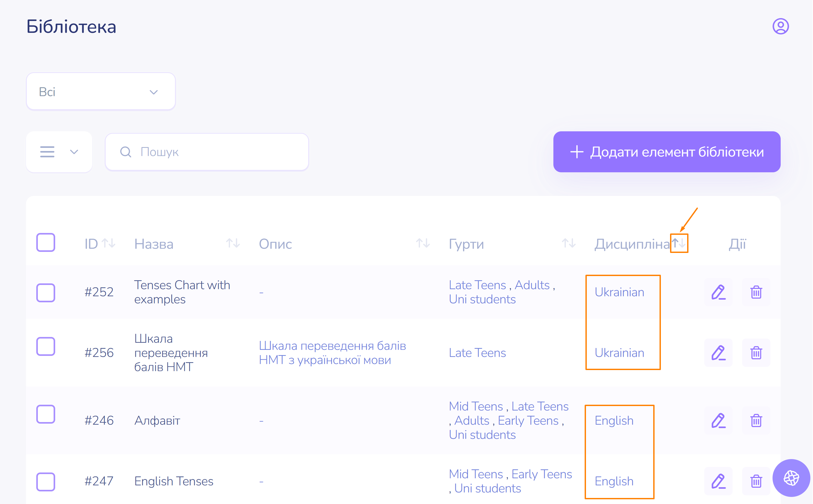Sort by Дисципліна column arrows
This screenshot has height=504, width=813.
(x=679, y=243)
